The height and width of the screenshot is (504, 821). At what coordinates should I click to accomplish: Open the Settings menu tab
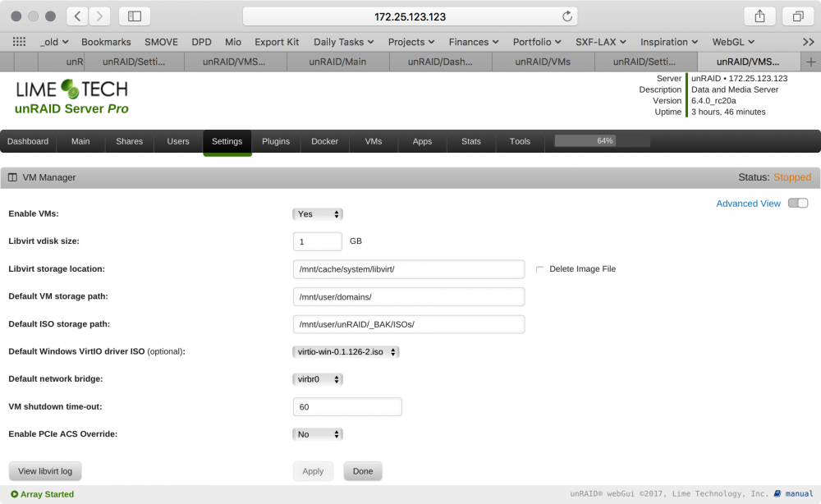tap(227, 141)
